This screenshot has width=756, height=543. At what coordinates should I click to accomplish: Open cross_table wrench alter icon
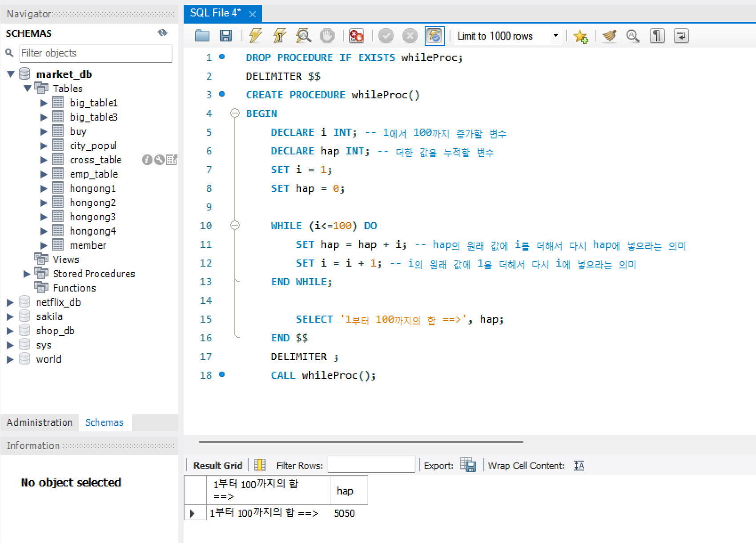(159, 160)
